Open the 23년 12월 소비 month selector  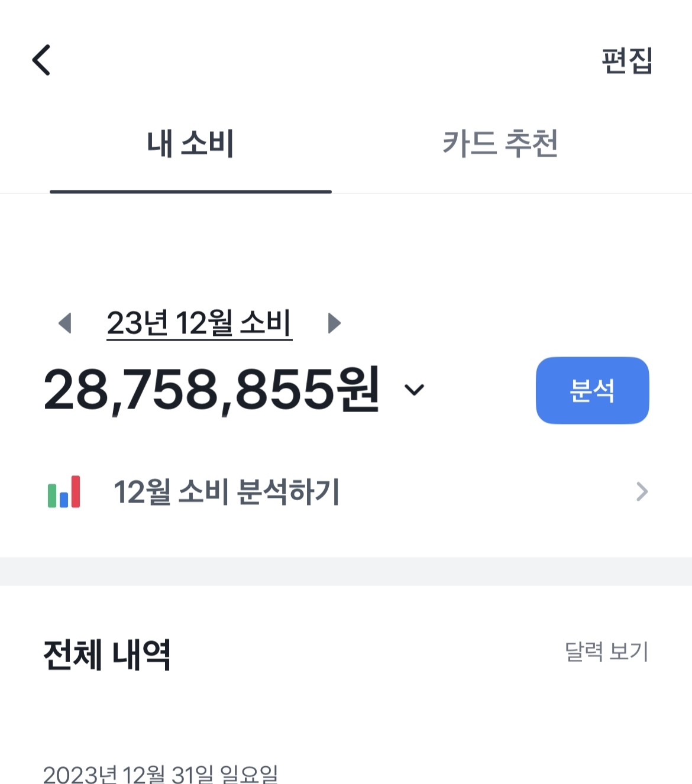tap(199, 323)
